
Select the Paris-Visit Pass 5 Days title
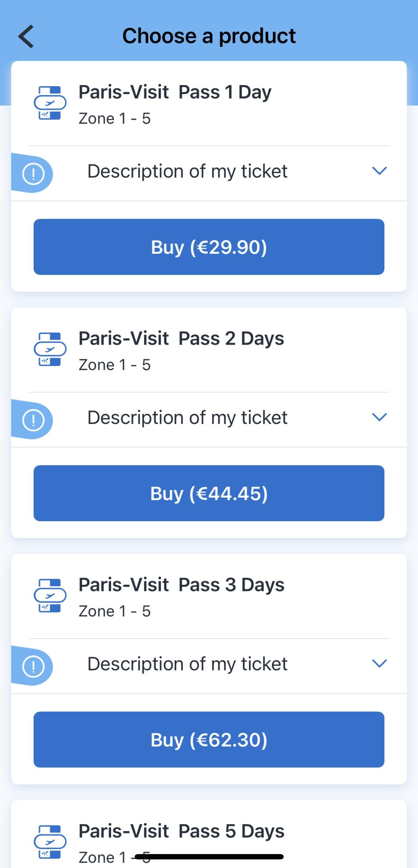point(181,831)
